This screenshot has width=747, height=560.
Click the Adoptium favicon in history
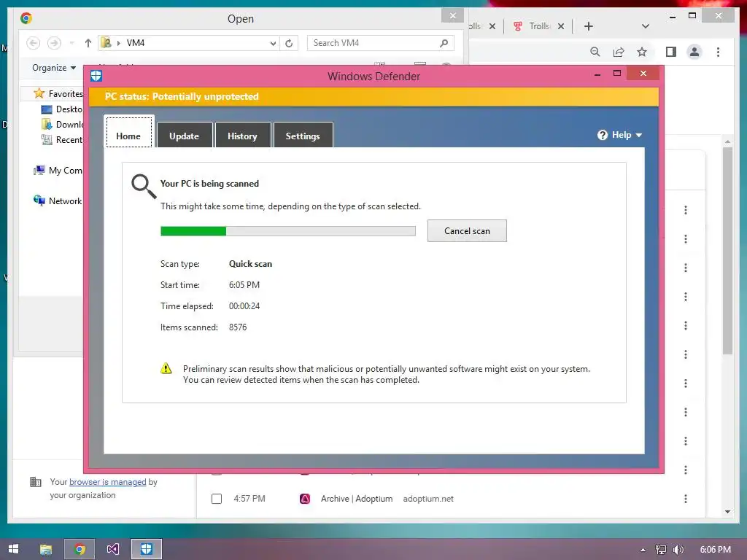click(305, 499)
